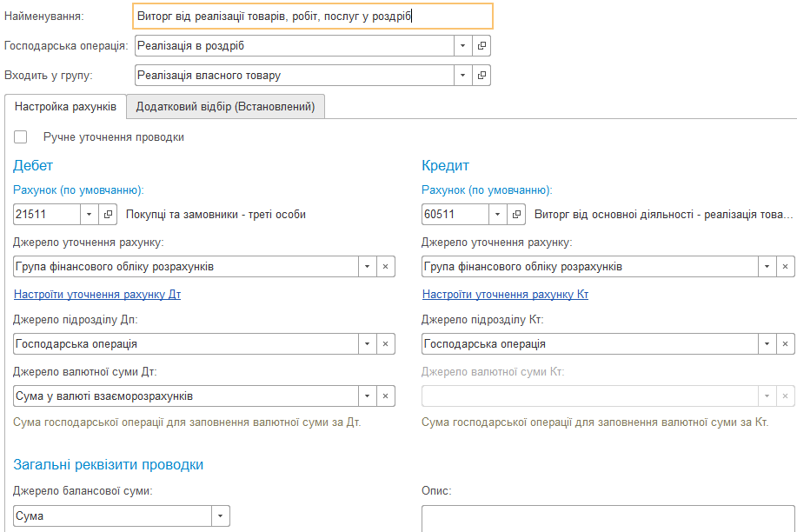Expand the Джерело валютної суми Дт dropdown

[x=368, y=396]
